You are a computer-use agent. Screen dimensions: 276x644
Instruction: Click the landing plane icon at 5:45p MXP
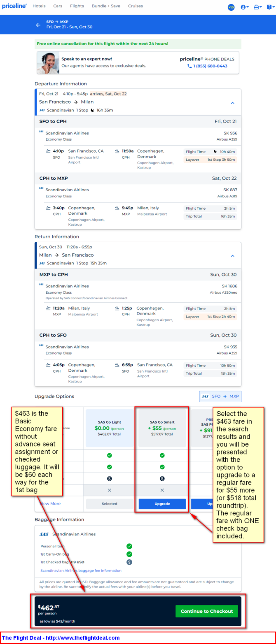tap(117, 208)
